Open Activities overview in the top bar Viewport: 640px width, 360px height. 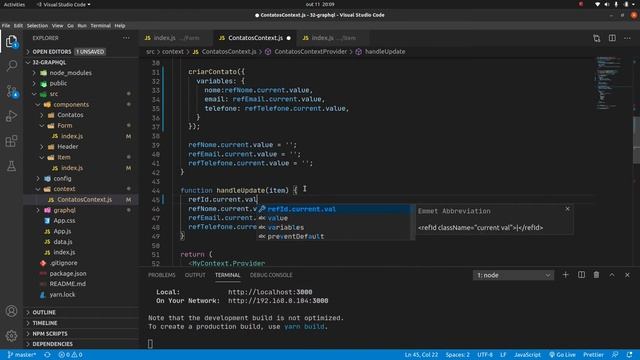point(14,4)
